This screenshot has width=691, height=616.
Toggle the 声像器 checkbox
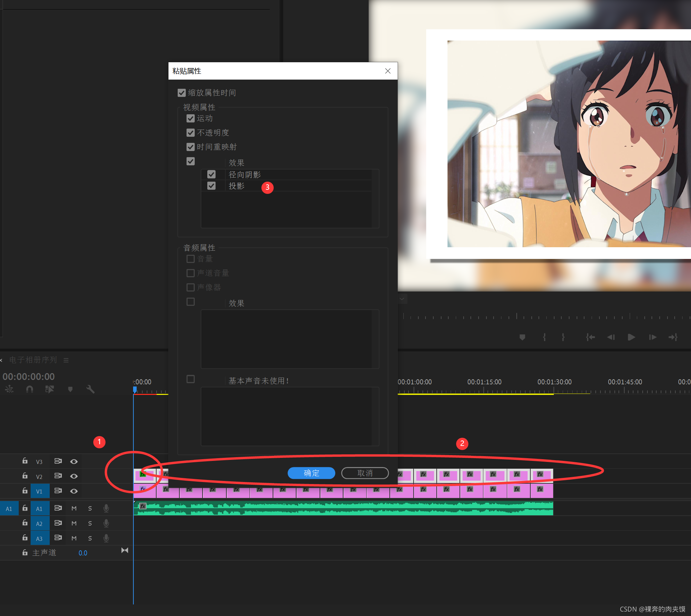[x=191, y=287]
